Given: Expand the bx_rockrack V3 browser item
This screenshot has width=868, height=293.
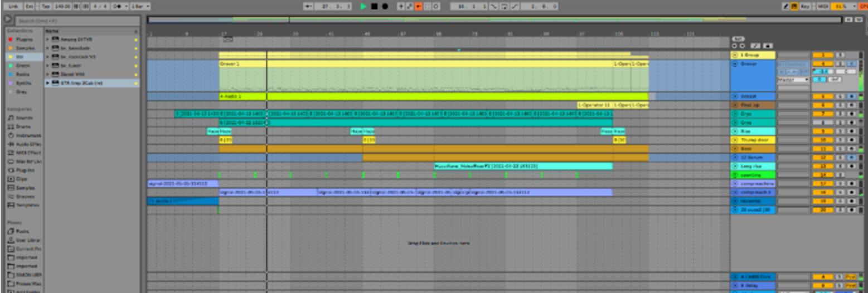Looking at the screenshot, I should click(47, 57).
